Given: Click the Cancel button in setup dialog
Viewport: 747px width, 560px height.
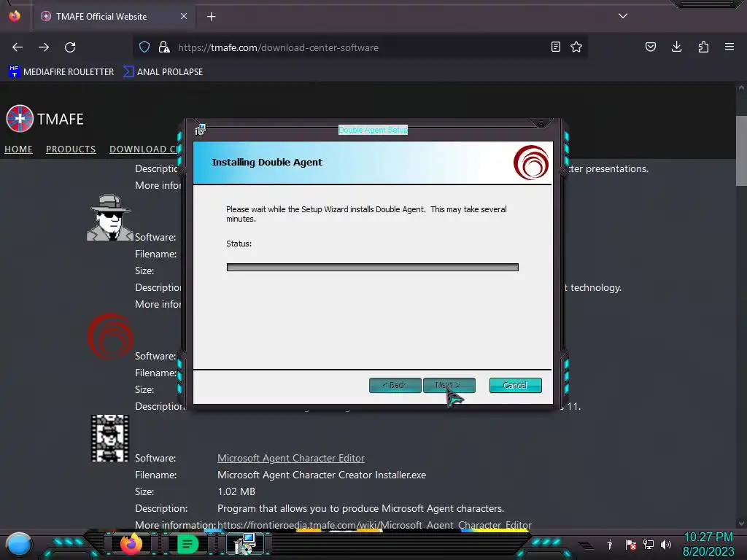Looking at the screenshot, I should click(x=516, y=385).
